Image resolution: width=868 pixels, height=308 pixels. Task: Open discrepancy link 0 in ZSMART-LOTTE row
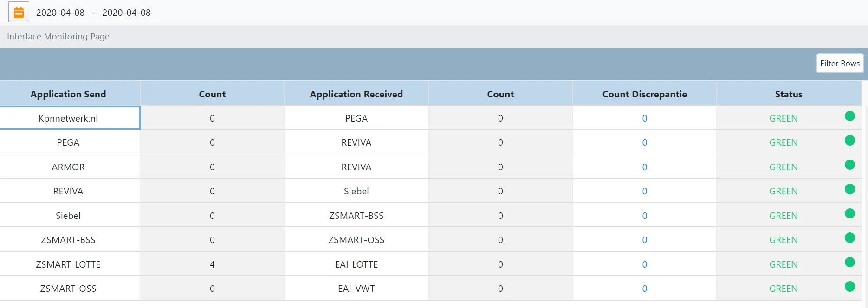644,264
